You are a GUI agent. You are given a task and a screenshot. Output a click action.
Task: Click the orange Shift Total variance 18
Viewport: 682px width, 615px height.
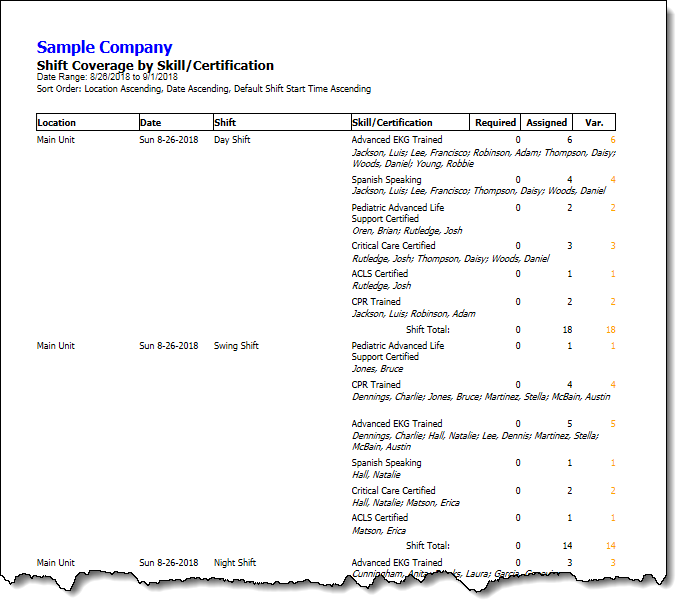610,329
